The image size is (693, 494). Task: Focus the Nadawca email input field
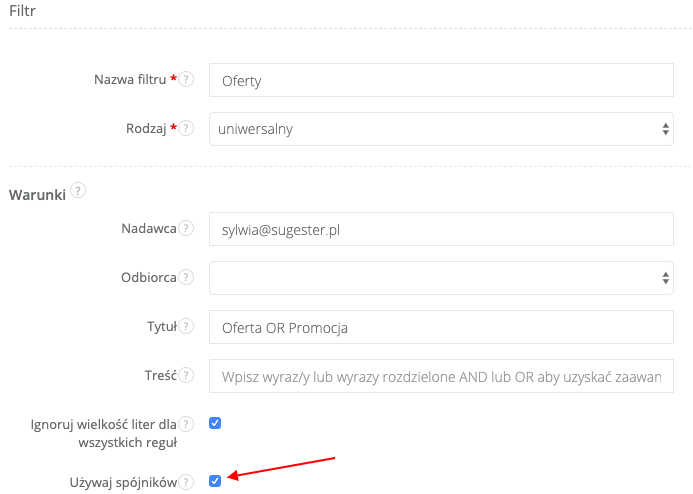441,229
